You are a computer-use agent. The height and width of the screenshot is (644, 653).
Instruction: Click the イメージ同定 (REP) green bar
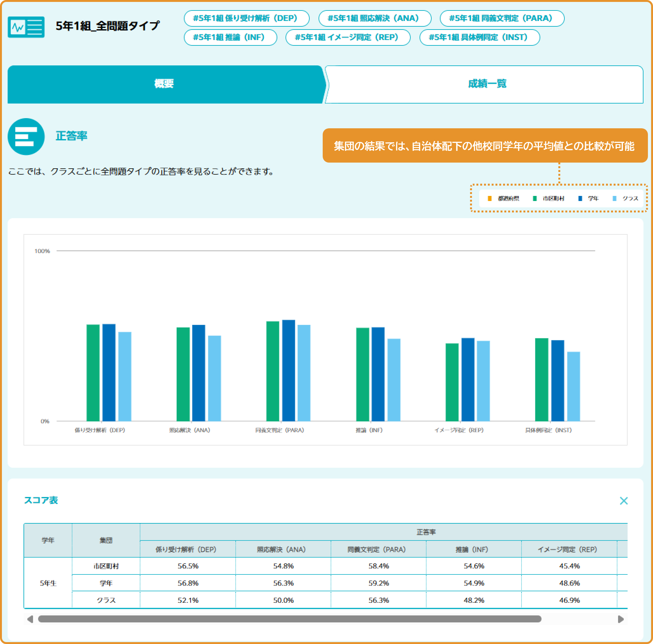pyautogui.click(x=452, y=382)
